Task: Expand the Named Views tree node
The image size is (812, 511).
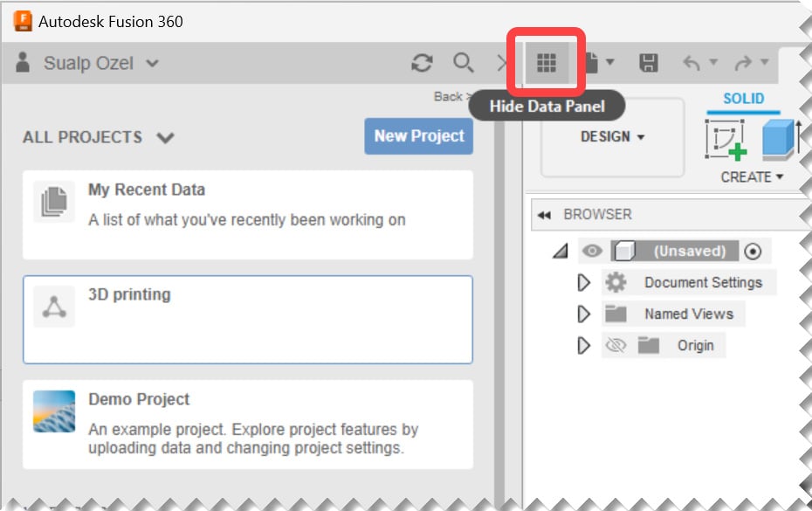Action: click(583, 314)
